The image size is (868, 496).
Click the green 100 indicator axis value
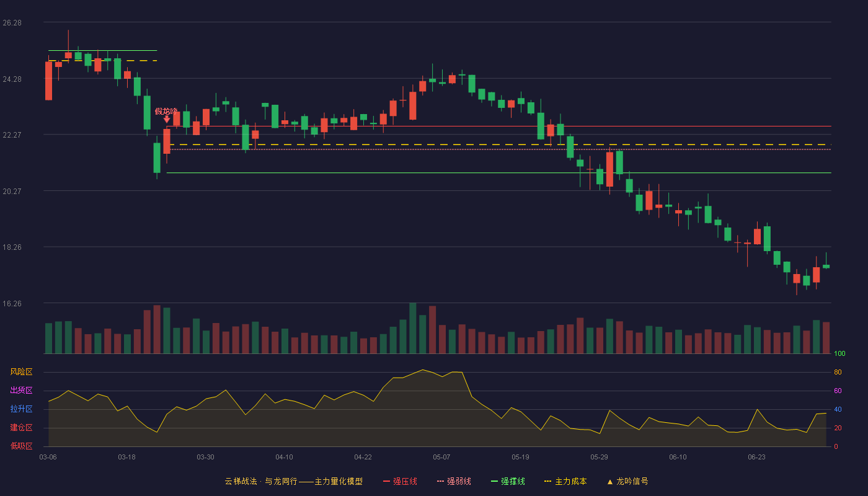click(x=839, y=354)
